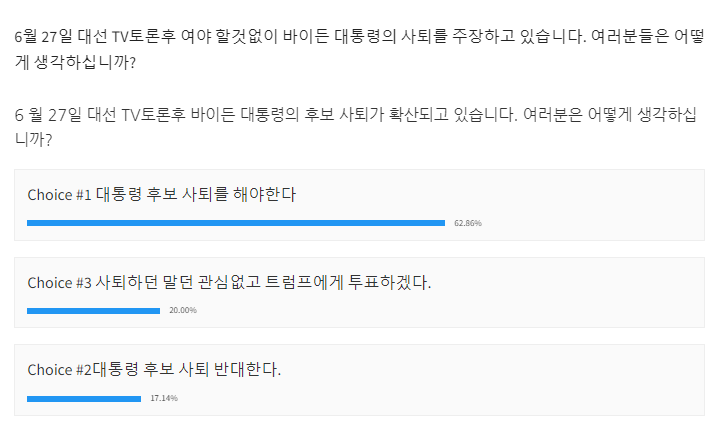This screenshot has height=448, width=728.
Task: Click "6월 27일" in the first paragraph
Action: tap(42, 37)
